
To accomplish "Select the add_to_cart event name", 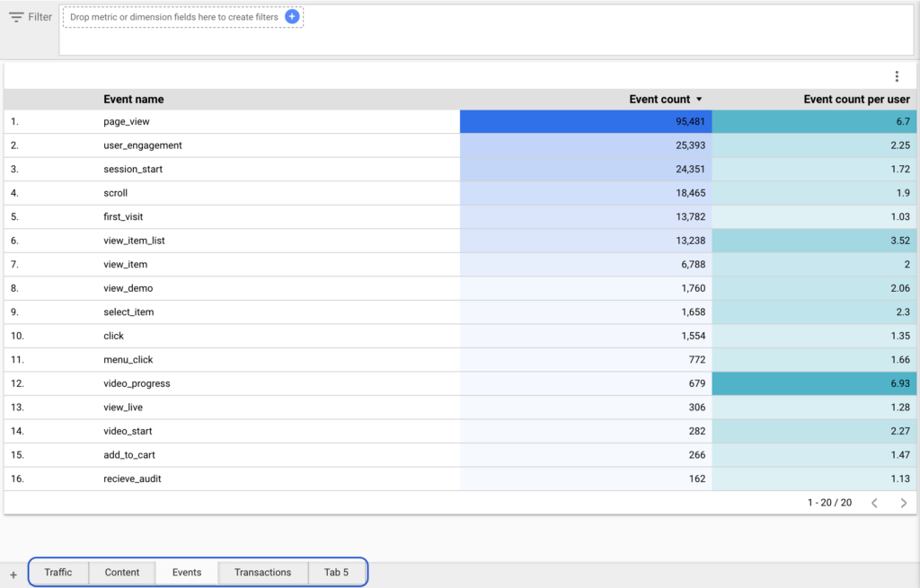I will tap(129, 455).
